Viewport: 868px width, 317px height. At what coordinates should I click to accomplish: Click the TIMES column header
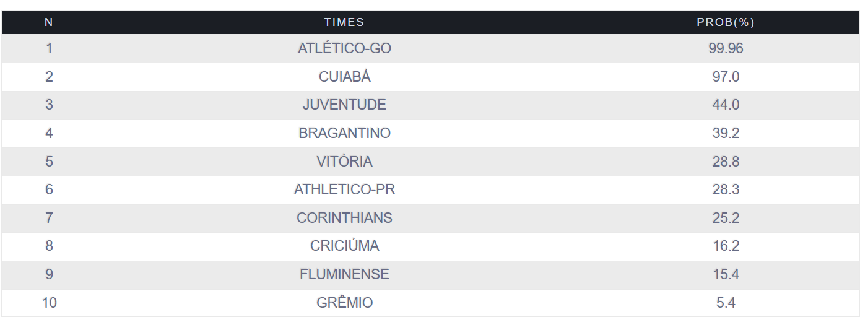click(x=344, y=22)
